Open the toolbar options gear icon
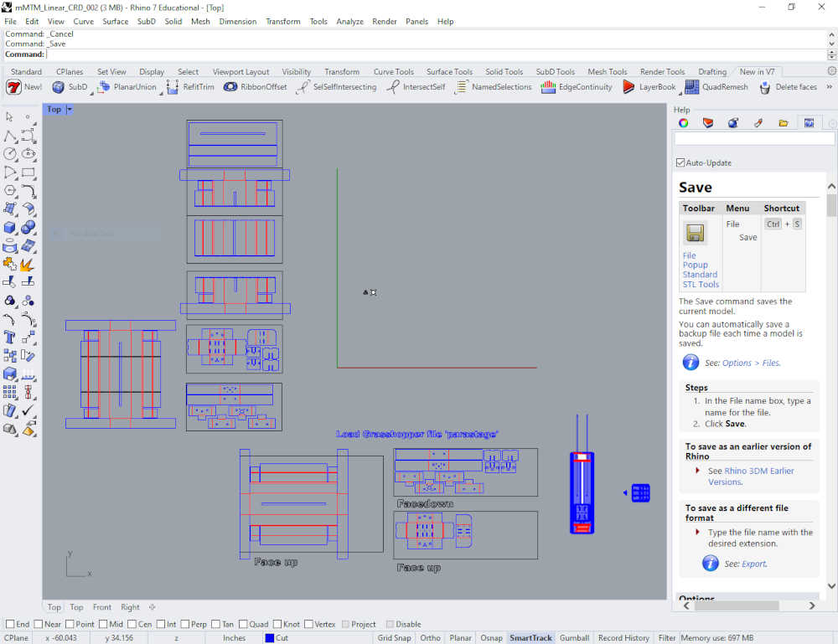The width and height of the screenshot is (838, 644). pyautogui.click(x=831, y=71)
